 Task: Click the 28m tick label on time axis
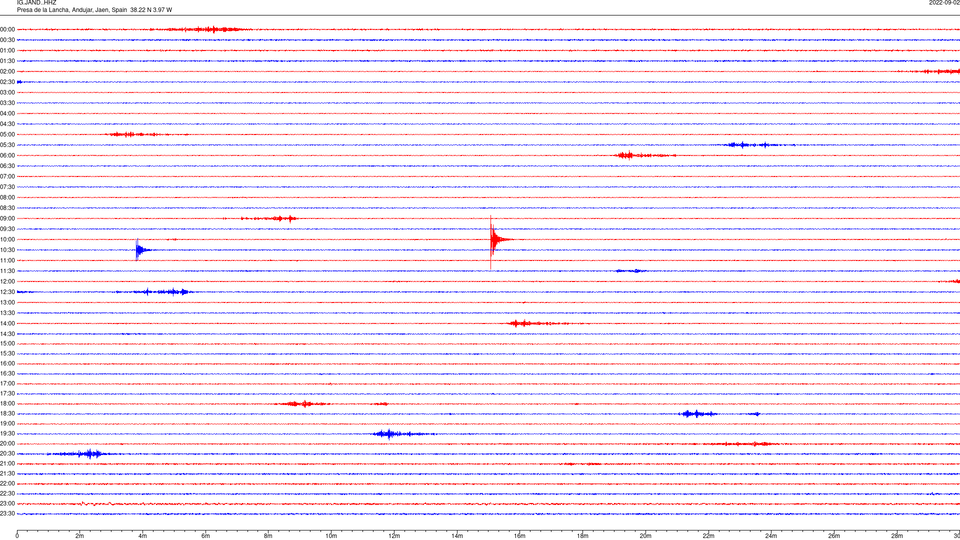pyautogui.click(x=897, y=536)
